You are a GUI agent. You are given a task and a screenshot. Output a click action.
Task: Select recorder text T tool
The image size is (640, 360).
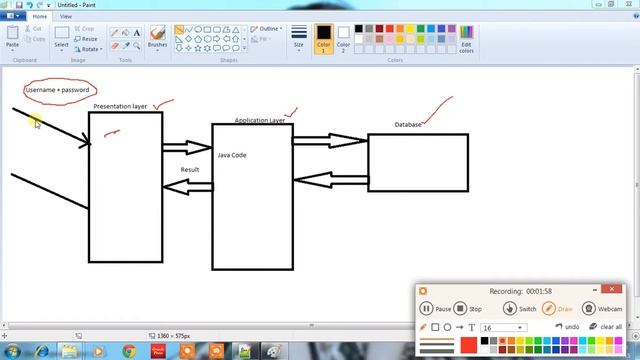click(x=471, y=327)
